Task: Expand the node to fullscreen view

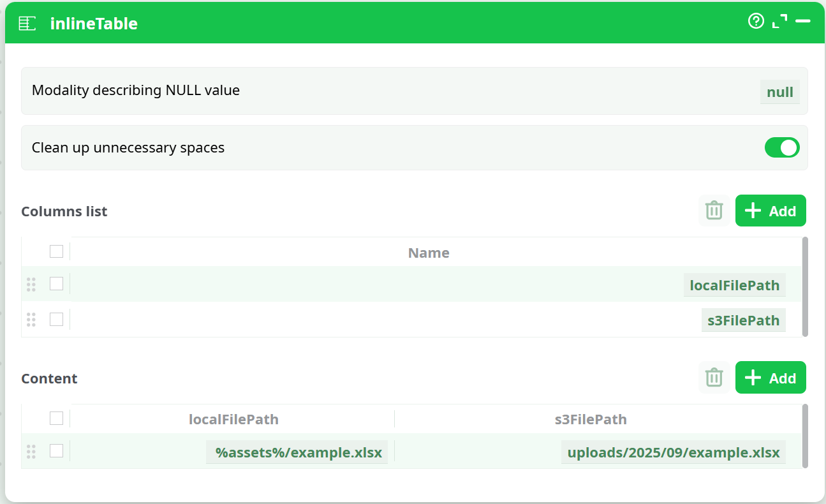Action: tap(779, 21)
